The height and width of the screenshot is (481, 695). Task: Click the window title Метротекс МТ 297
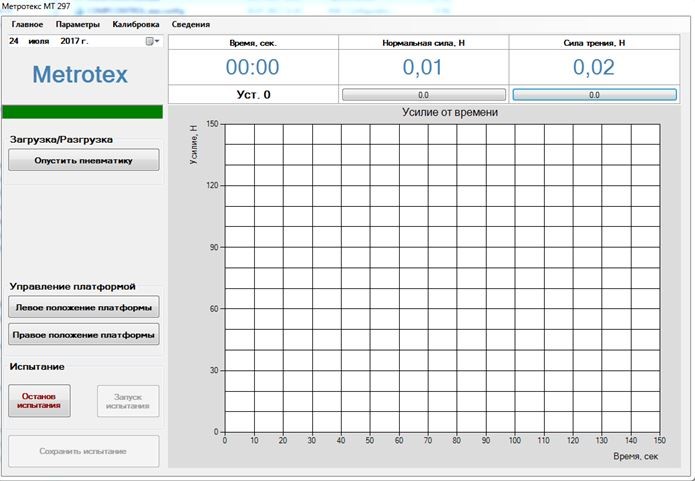(x=36, y=6)
